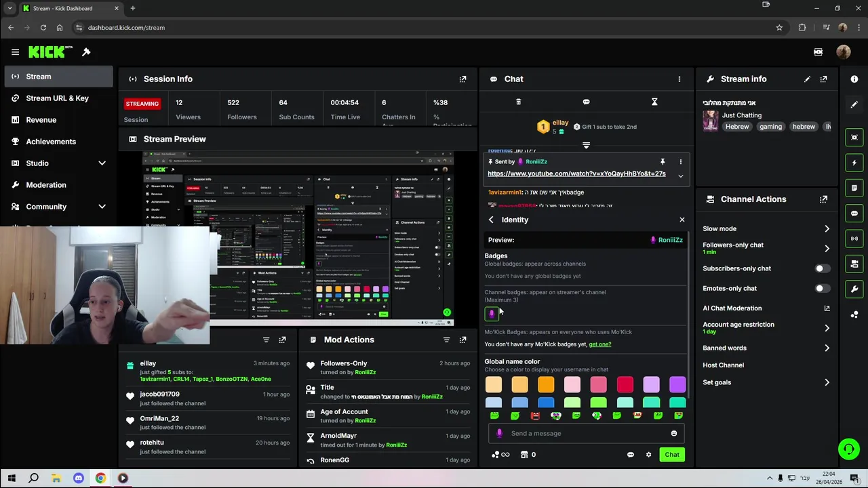This screenshot has height=488, width=868.
Task: Click the browser address bar
Action: 420,28
